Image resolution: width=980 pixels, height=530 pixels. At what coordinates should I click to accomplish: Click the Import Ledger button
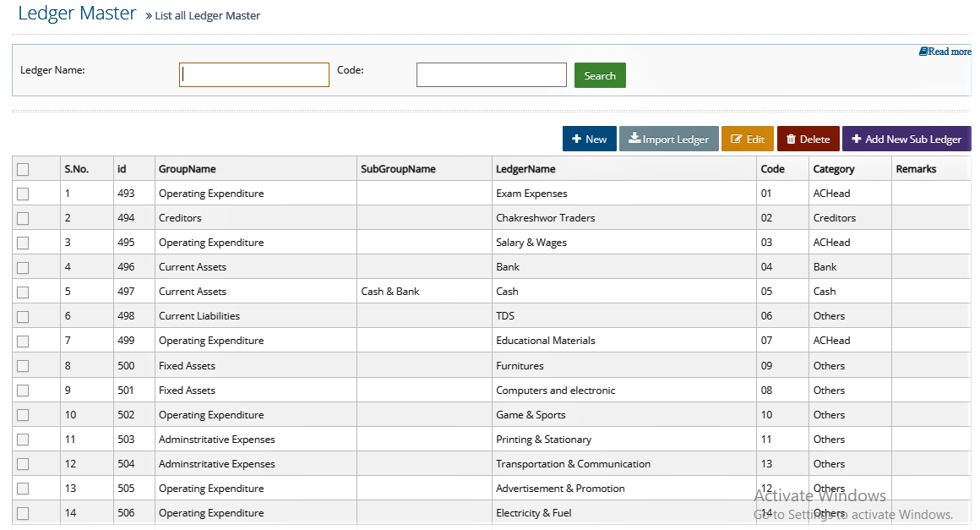click(669, 139)
